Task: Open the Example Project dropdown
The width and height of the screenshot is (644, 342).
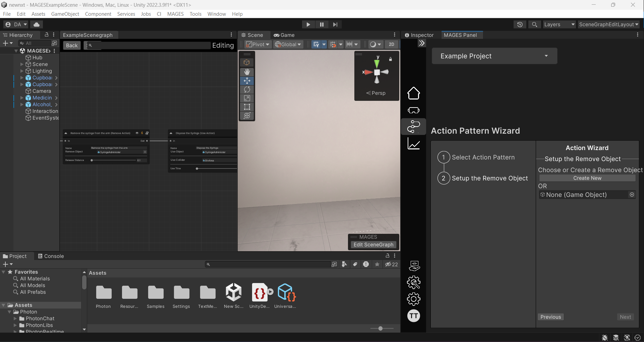Action: click(x=494, y=56)
